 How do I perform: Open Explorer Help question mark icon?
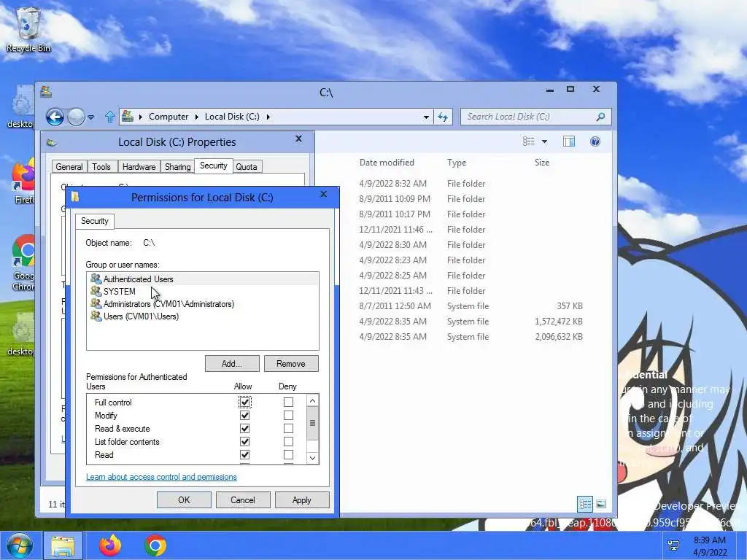click(x=595, y=141)
